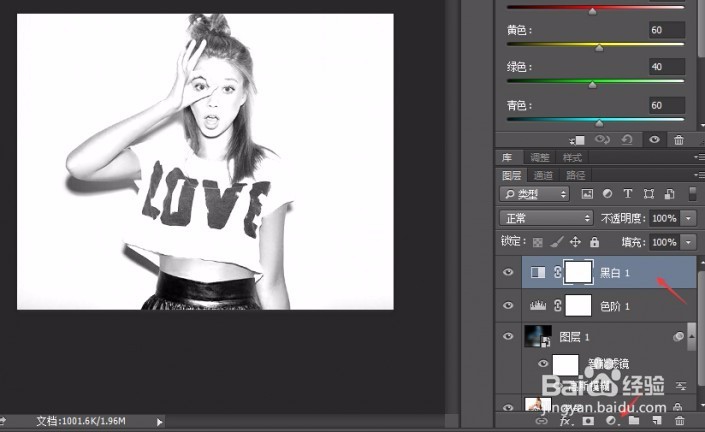This screenshot has height=432, width=705.
Task: Open blending options for the 高斯模糊 filter
Action: pyautogui.click(x=681, y=386)
